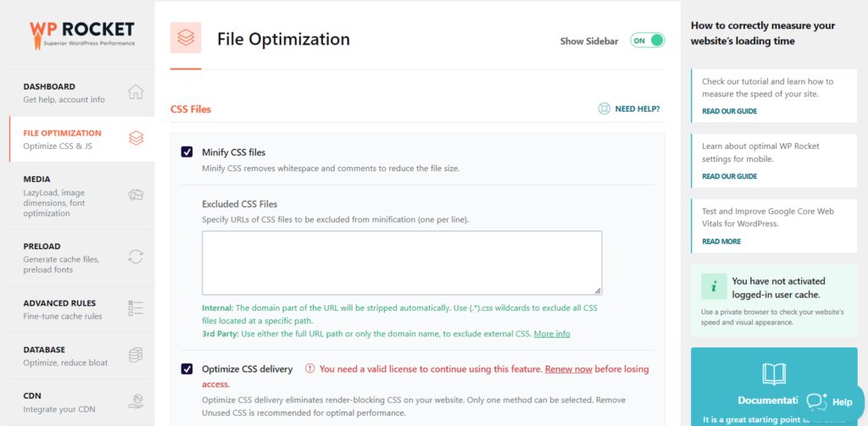The height and width of the screenshot is (426, 868).
Task: Uncheck Optimize CSS delivery
Action: [187, 369]
